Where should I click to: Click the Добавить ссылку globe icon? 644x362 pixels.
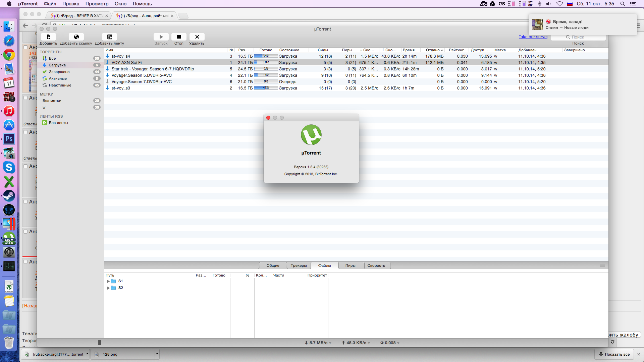pyautogui.click(x=76, y=37)
